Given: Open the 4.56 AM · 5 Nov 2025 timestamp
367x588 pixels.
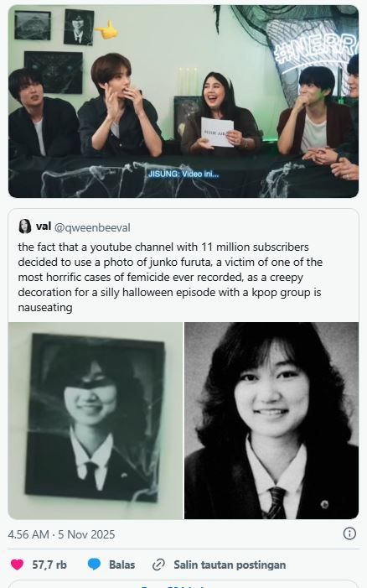Looking at the screenshot, I should point(61,534).
